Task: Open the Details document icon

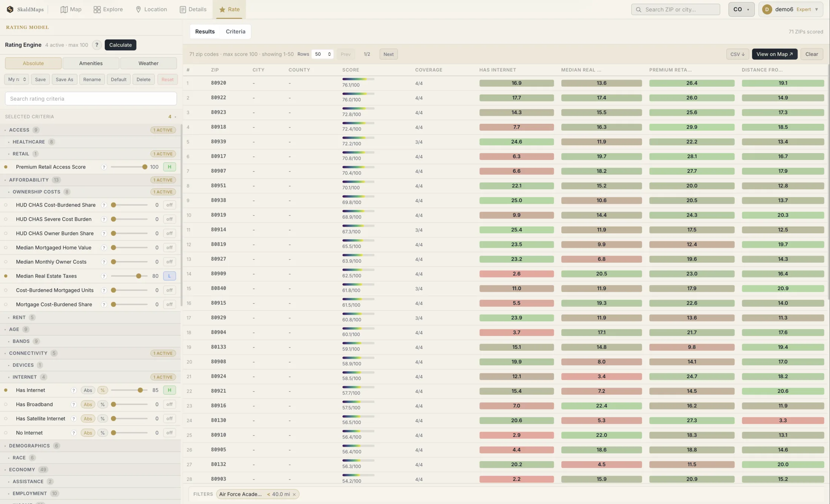Action: click(183, 9)
